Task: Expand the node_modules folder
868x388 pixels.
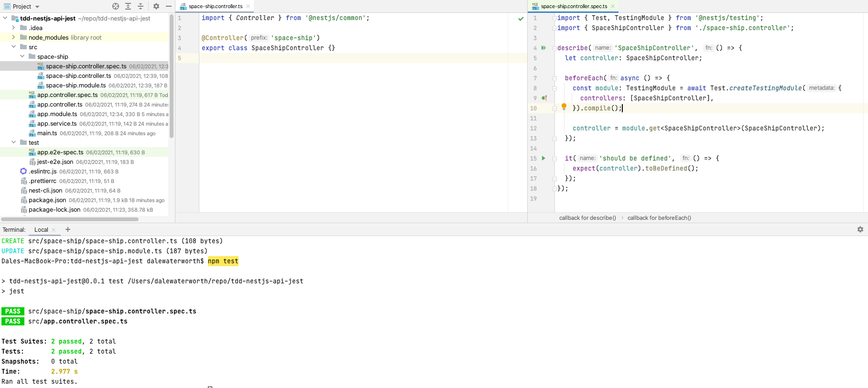Action: [x=13, y=37]
